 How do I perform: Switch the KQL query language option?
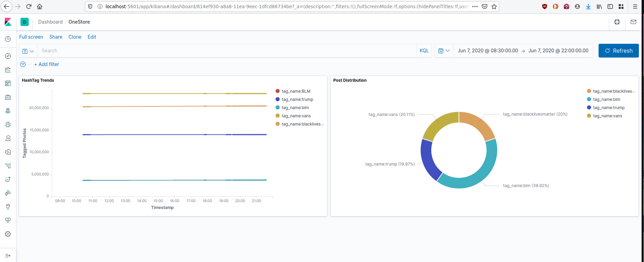pyautogui.click(x=424, y=51)
